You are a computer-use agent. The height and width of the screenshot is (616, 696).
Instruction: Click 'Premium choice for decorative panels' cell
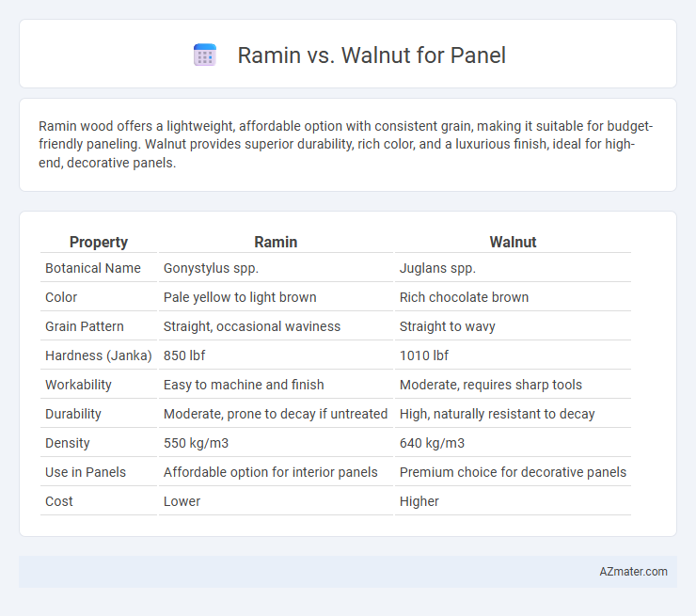(513, 472)
